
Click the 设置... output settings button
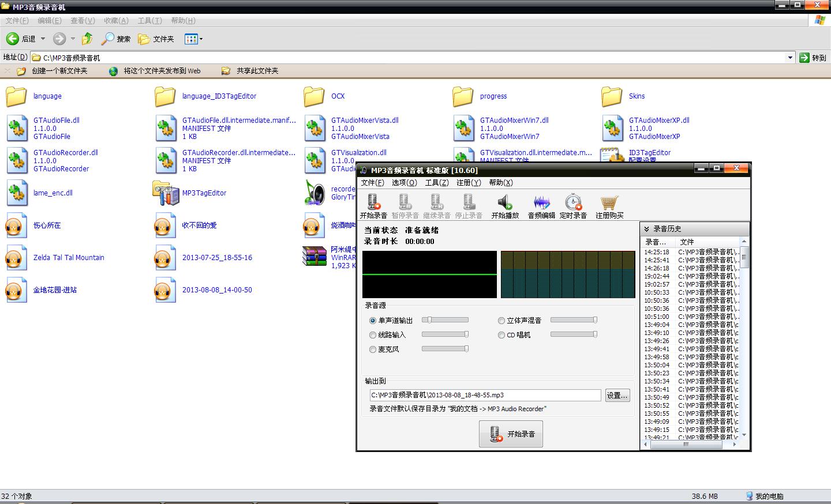[x=617, y=396]
